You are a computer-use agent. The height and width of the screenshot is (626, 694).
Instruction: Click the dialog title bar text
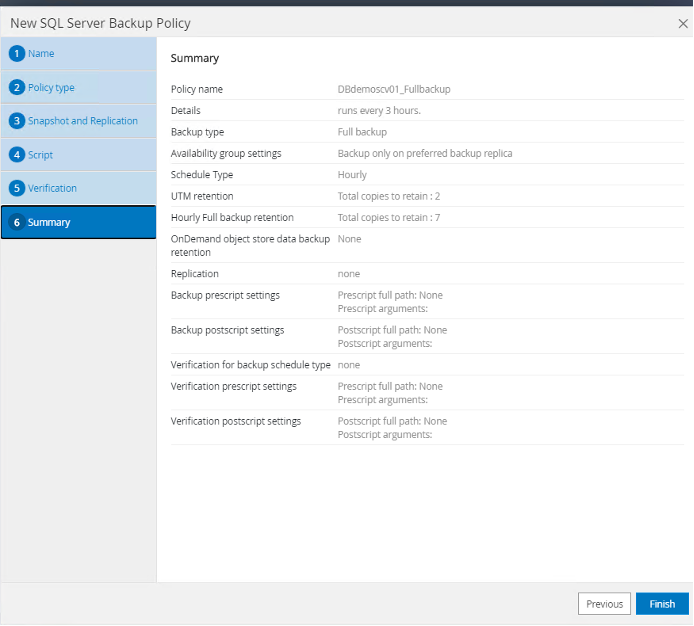[100, 23]
